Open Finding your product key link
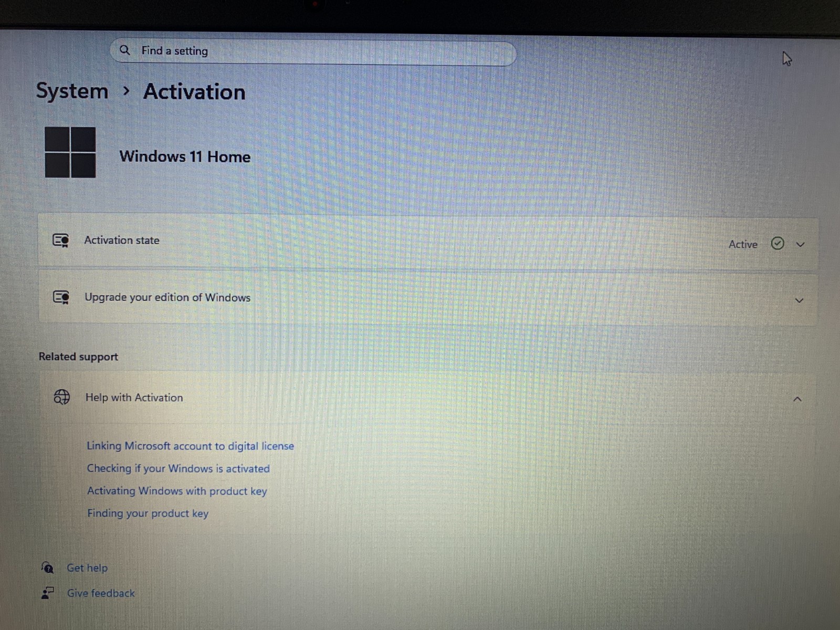Screen dimensions: 840x630 (148, 513)
